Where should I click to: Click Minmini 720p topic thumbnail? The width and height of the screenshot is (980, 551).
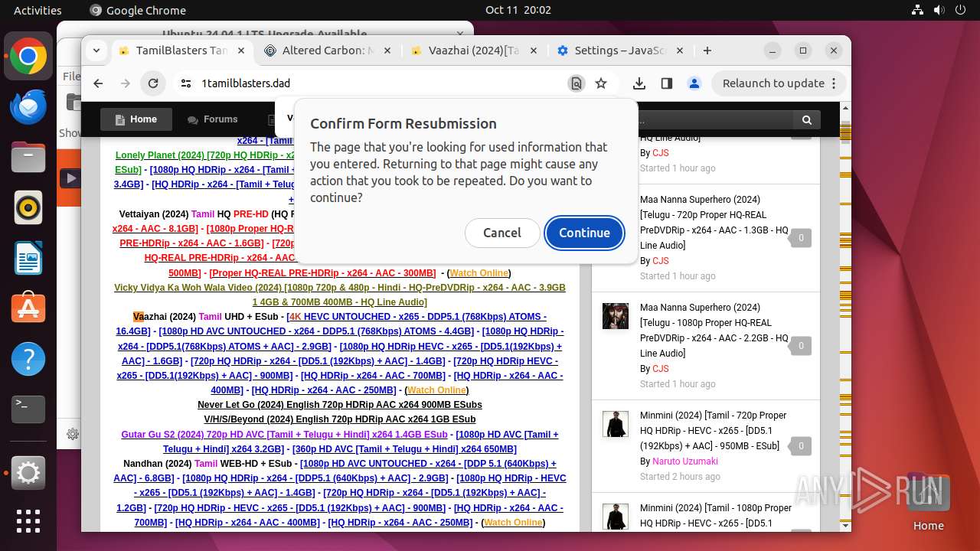coord(616,424)
